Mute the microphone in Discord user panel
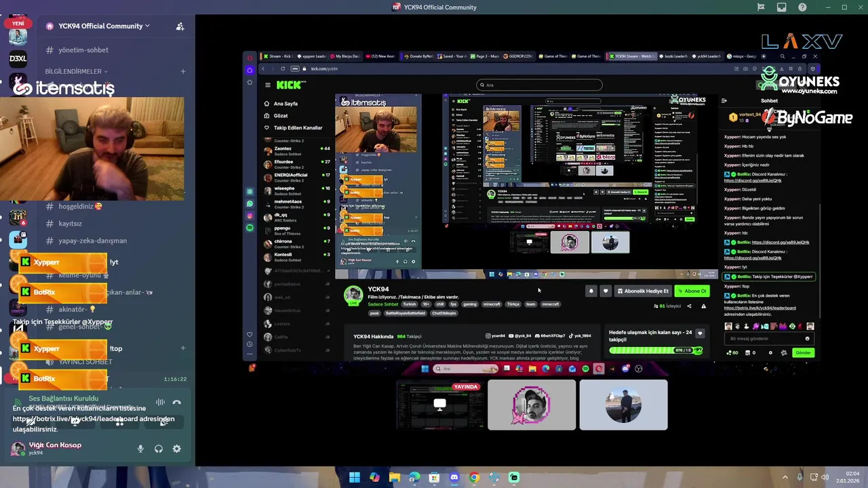 coord(140,449)
